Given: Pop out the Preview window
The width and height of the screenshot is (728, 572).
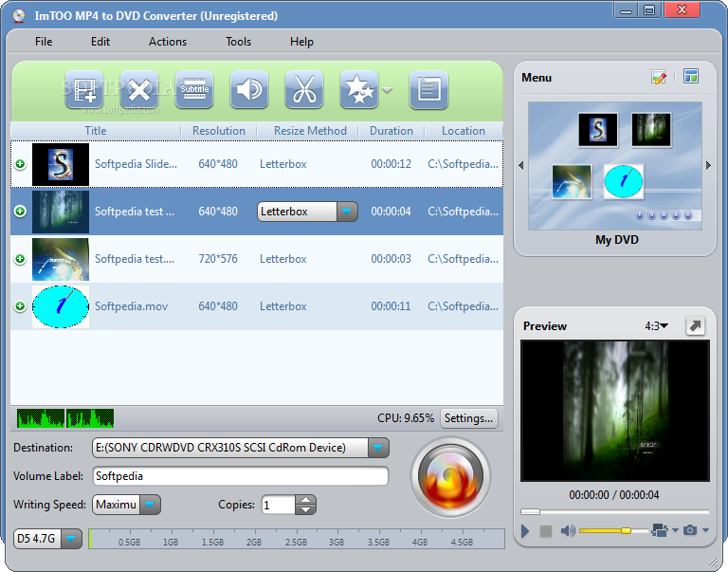Looking at the screenshot, I should pos(695,325).
